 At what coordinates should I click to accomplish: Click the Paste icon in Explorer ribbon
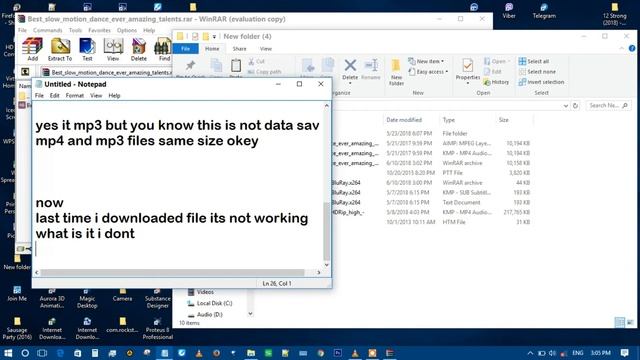236,65
